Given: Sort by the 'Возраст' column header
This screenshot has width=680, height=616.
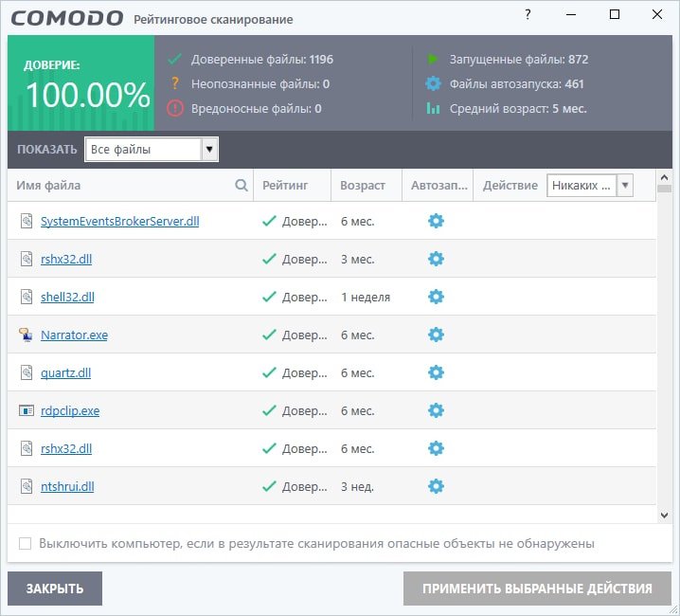Looking at the screenshot, I should 363,186.
